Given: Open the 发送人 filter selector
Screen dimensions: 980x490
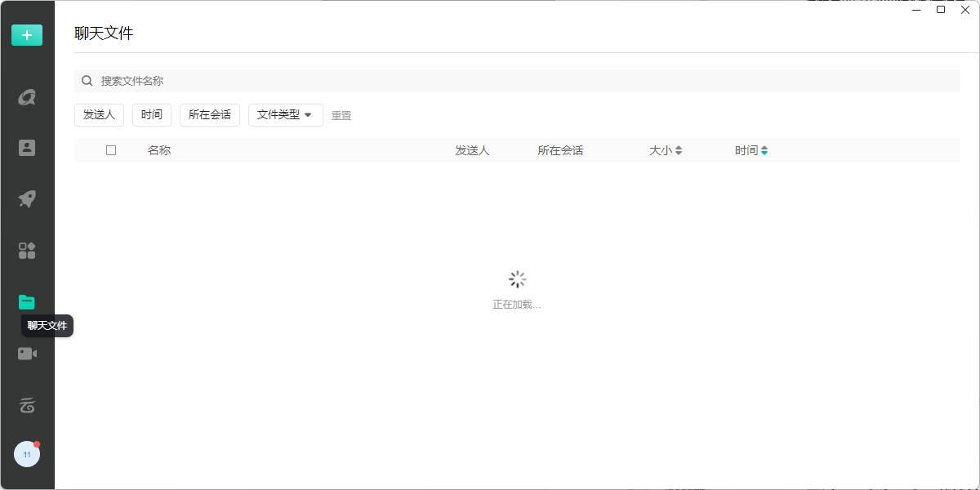Looking at the screenshot, I should 99,115.
